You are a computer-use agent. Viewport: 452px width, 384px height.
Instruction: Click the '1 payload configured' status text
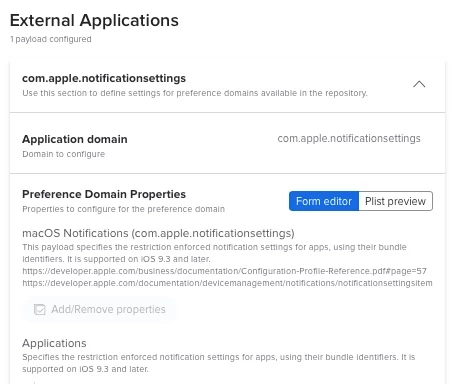click(51, 39)
